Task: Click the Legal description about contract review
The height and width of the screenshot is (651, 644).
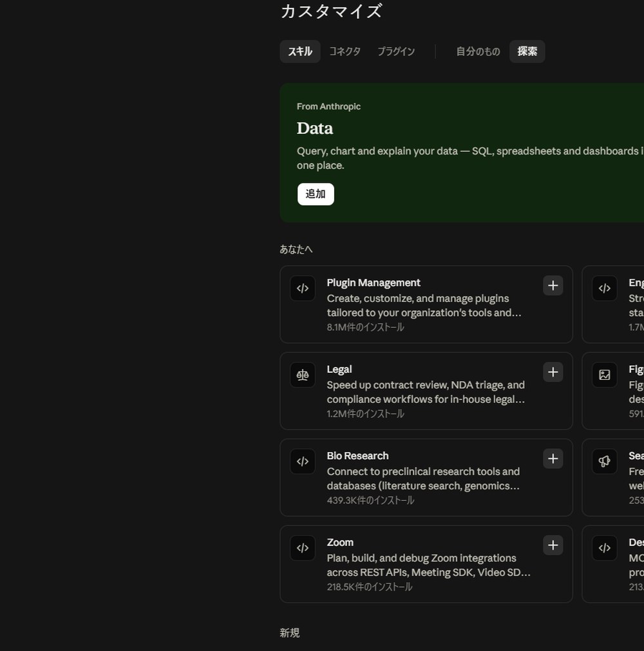Action: [426, 392]
